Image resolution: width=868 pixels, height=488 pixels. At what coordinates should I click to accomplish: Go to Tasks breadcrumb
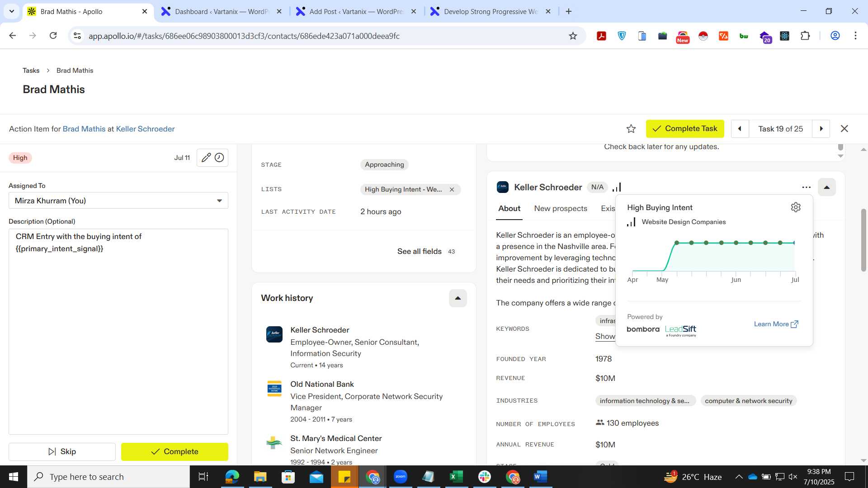click(31, 70)
